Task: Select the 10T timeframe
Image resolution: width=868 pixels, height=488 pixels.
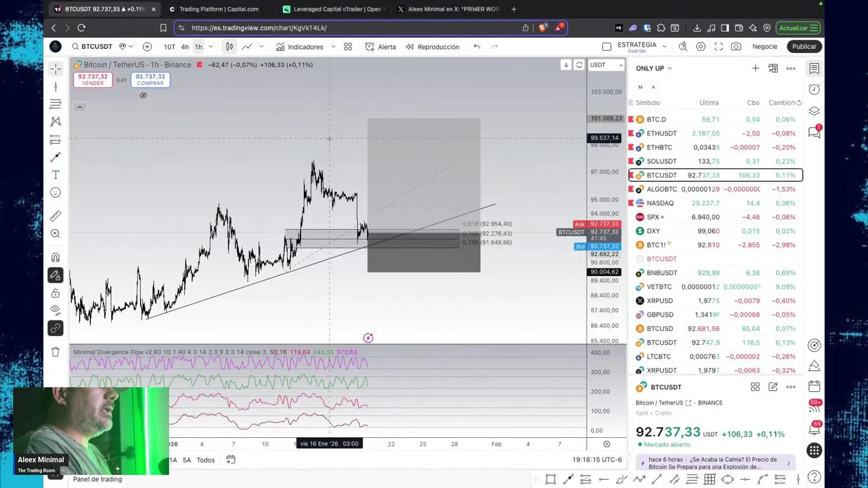Action: (x=169, y=47)
